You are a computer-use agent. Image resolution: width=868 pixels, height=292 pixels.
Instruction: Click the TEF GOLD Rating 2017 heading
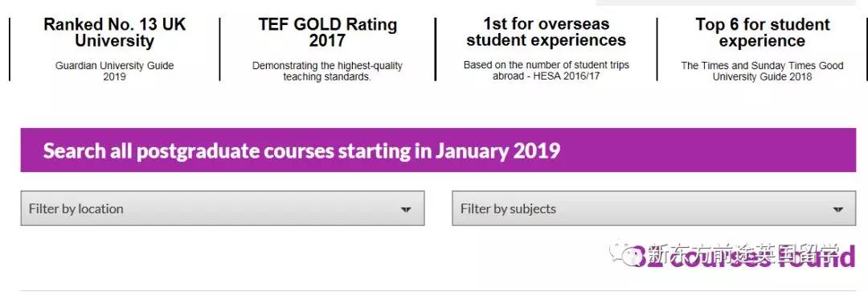coord(328,32)
